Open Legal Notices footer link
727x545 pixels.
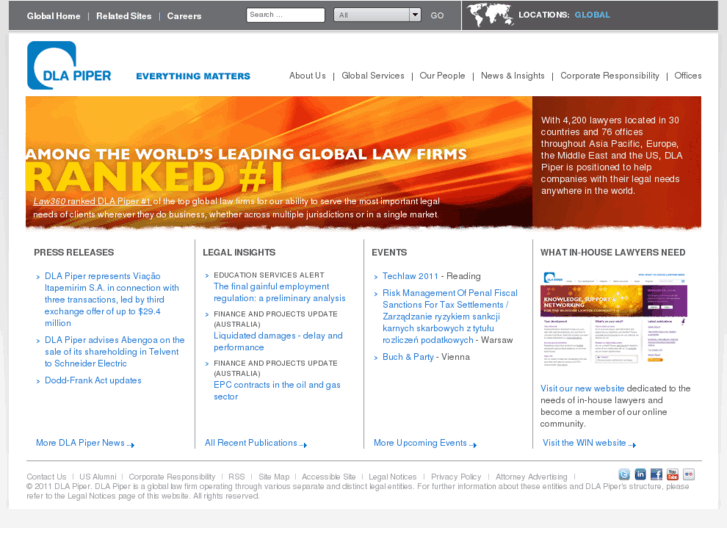tap(392, 476)
